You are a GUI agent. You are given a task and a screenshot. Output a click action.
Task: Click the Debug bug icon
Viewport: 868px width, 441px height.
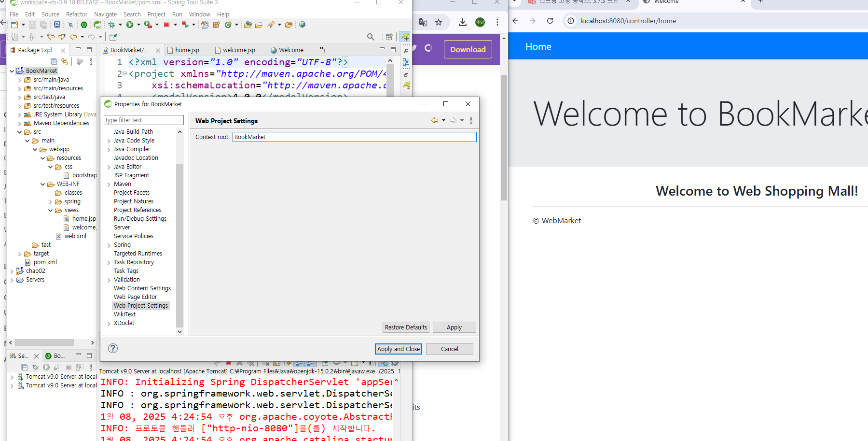click(112, 25)
